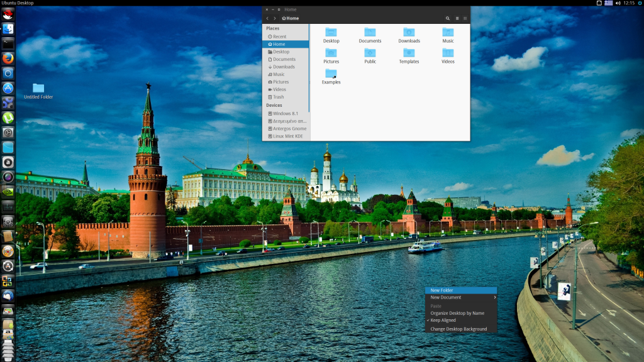The height and width of the screenshot is (362, 644).
Task: Open the Windows 8.1 device
Action: (286, 114)
